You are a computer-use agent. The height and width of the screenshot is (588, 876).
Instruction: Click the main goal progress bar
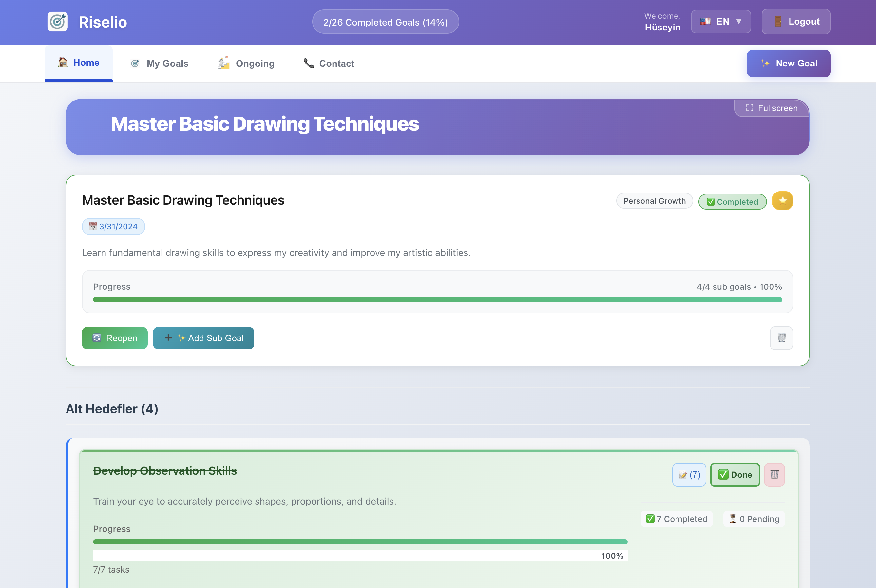[x=437, y=299]
